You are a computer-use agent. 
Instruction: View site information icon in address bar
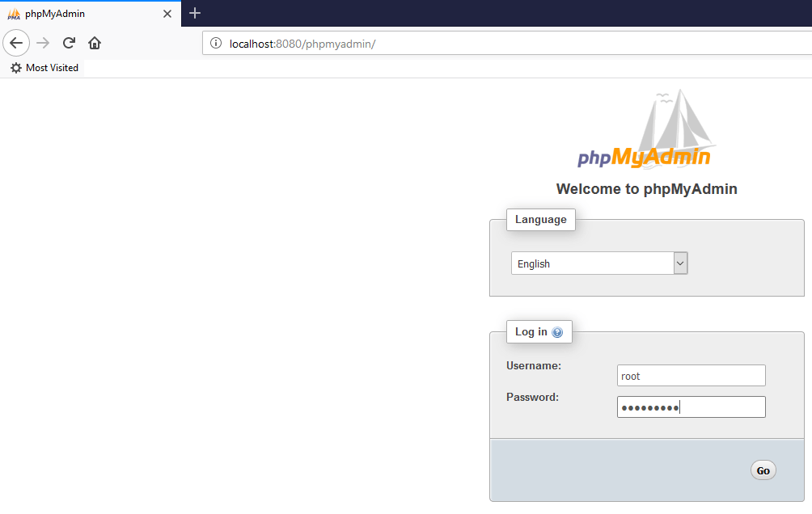(216, 44)
